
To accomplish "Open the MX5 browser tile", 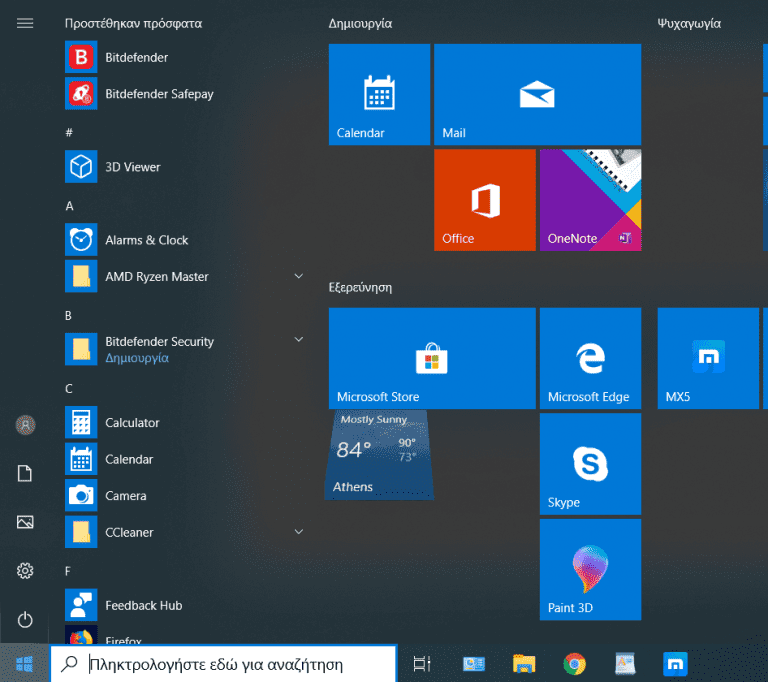I will (708, 358).
